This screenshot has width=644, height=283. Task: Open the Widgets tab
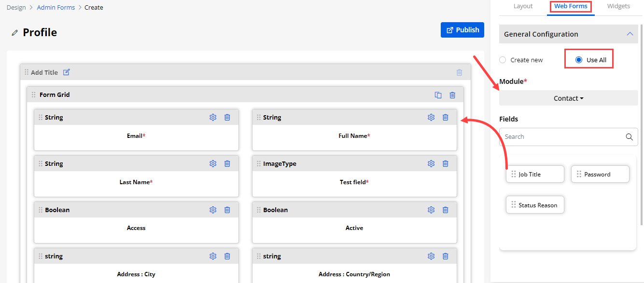click(618, 6)
